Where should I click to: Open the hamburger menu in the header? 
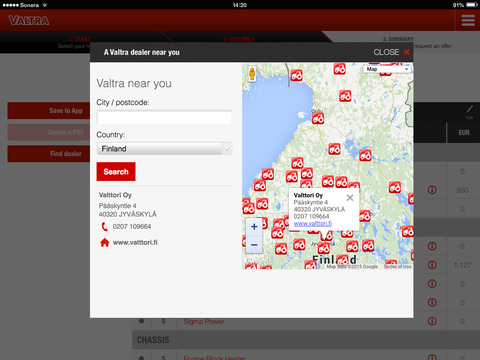pyautogui.click(x=468, y=20)
